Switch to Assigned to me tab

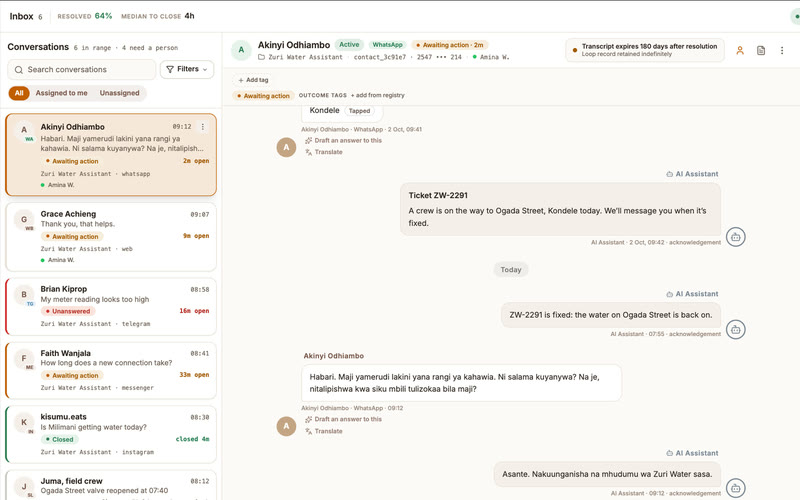[61, 93]
